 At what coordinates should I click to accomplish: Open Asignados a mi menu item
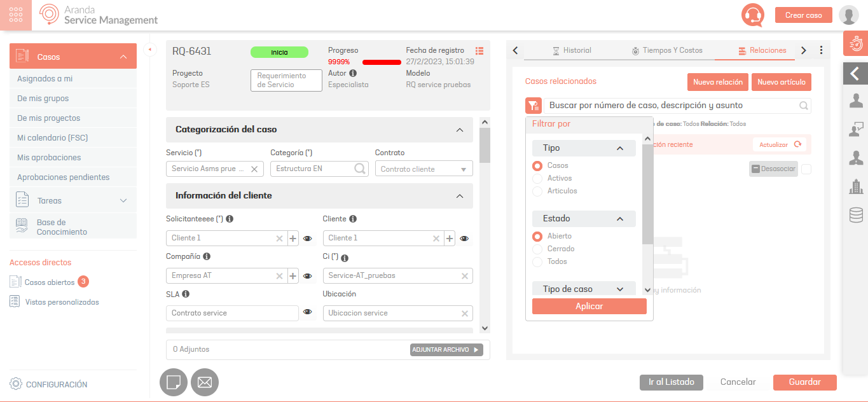(x=45, y=79)
